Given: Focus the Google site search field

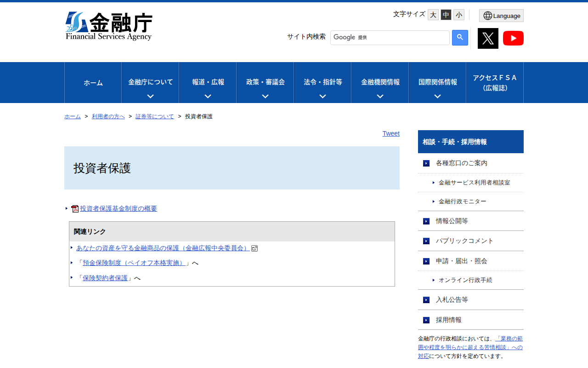Looking at the screenshot, I should (x=390, y=38).
